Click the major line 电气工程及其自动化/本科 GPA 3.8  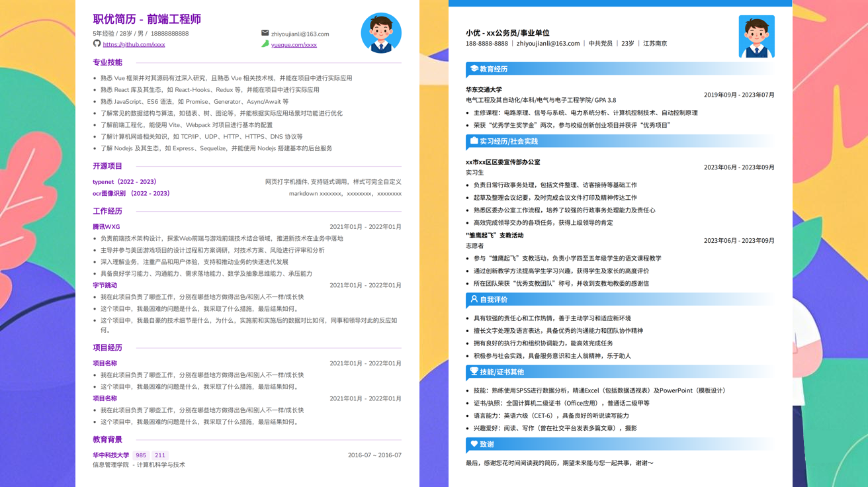[x=541, y=100]
